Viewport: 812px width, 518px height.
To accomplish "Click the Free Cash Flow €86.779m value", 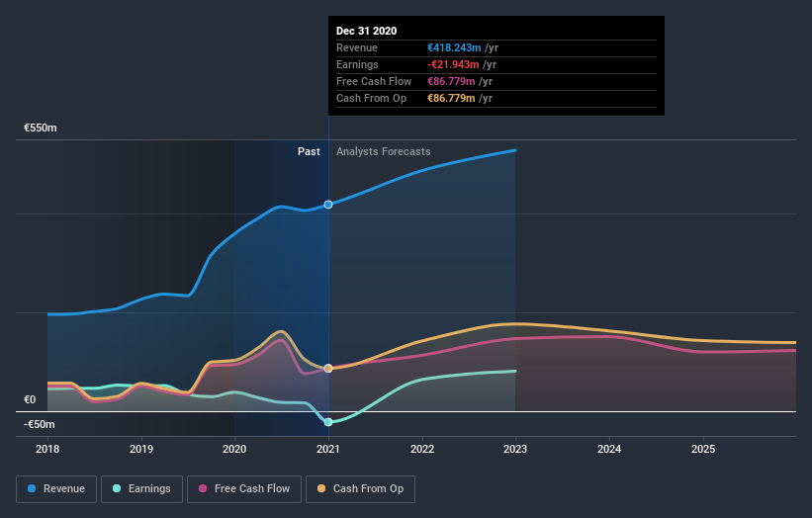I will click(x=451, y=81).
